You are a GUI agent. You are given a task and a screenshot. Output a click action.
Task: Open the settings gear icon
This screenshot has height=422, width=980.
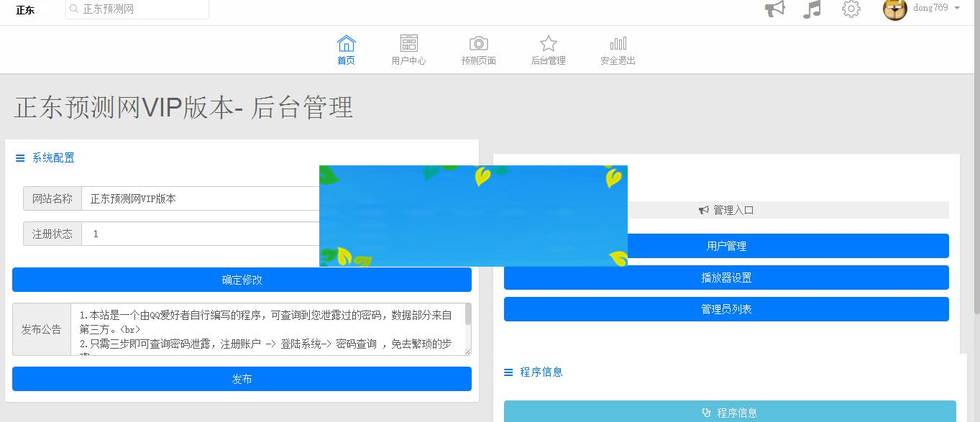pyautogui.click(x=850, y=9)
